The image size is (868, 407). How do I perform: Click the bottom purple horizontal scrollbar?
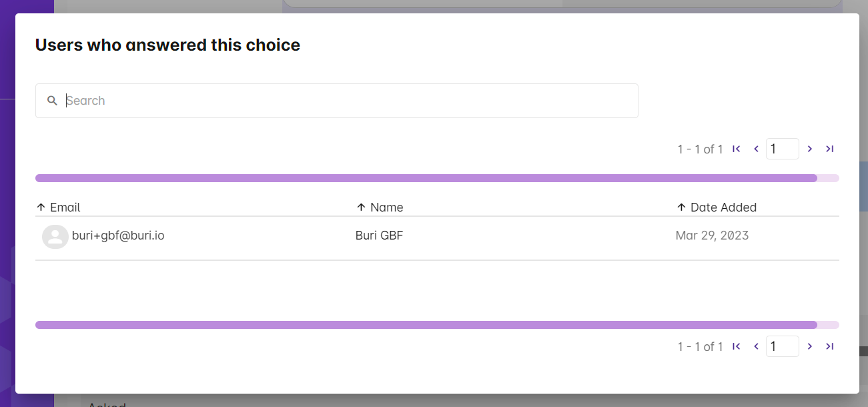pos(426,325)
